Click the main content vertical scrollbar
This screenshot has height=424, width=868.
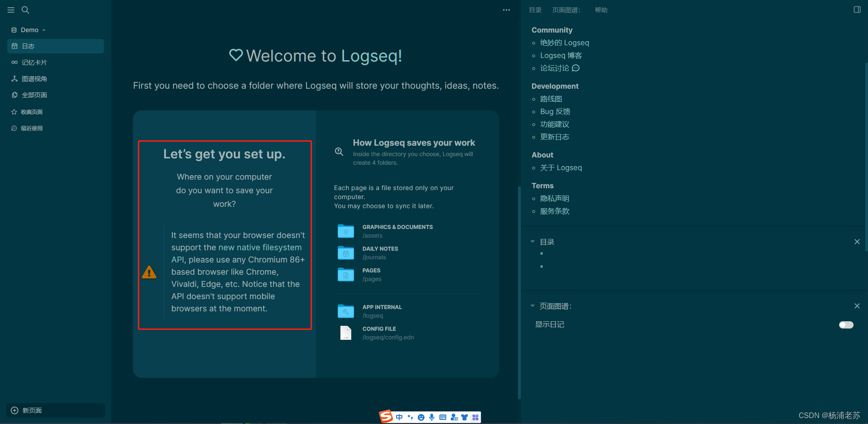point(519,292)
